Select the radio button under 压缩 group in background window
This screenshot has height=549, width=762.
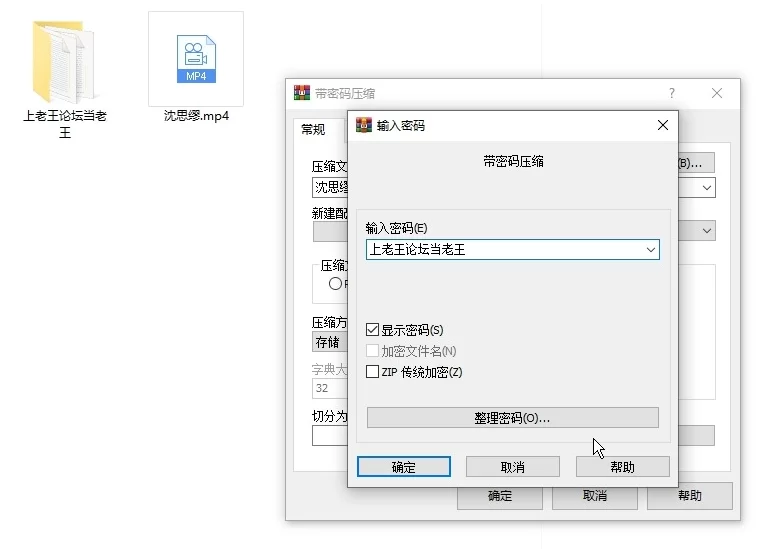(335, 284)
